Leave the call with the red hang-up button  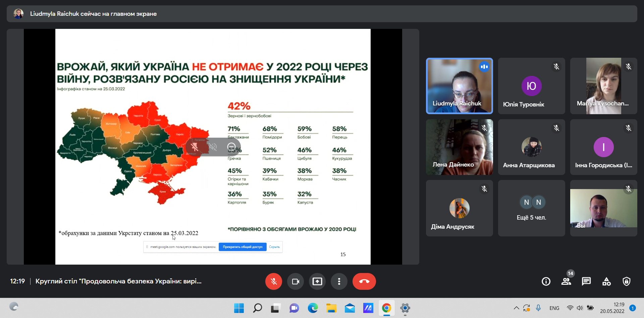364,281
